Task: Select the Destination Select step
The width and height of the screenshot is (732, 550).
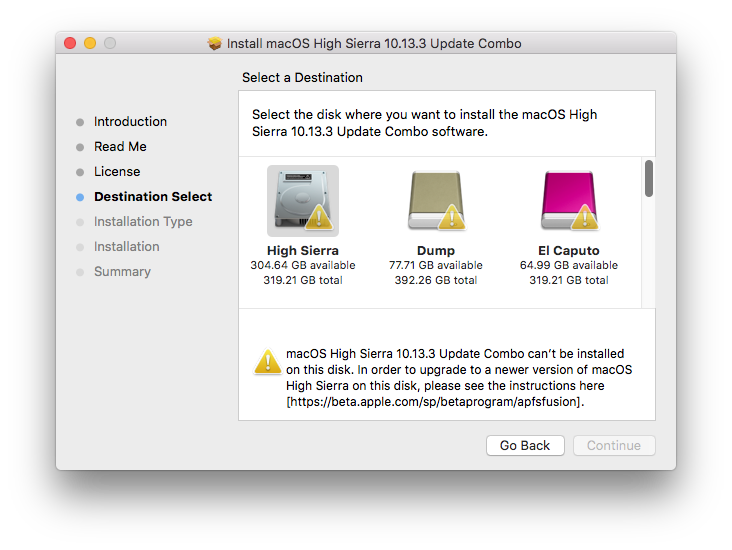Action: coord(153,197)
